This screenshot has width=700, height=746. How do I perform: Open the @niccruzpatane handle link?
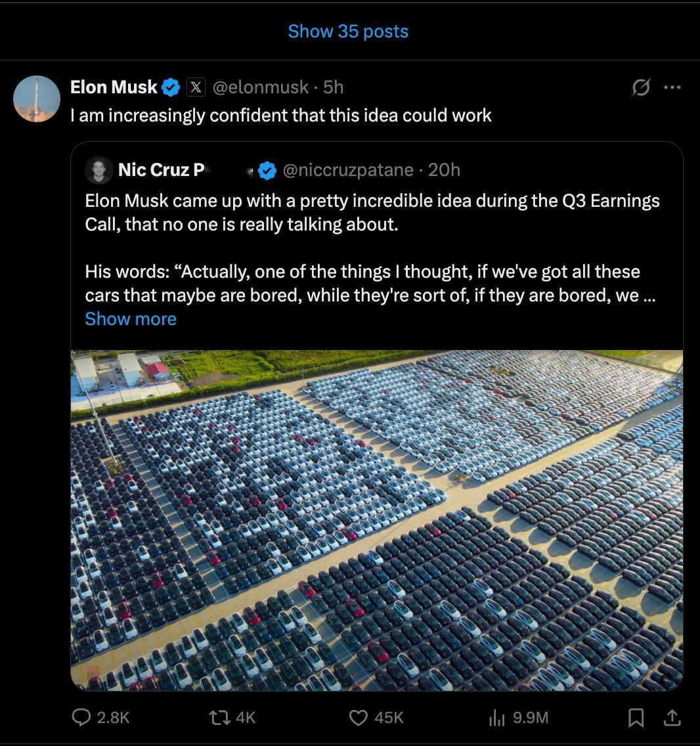(x=348, y=170)
